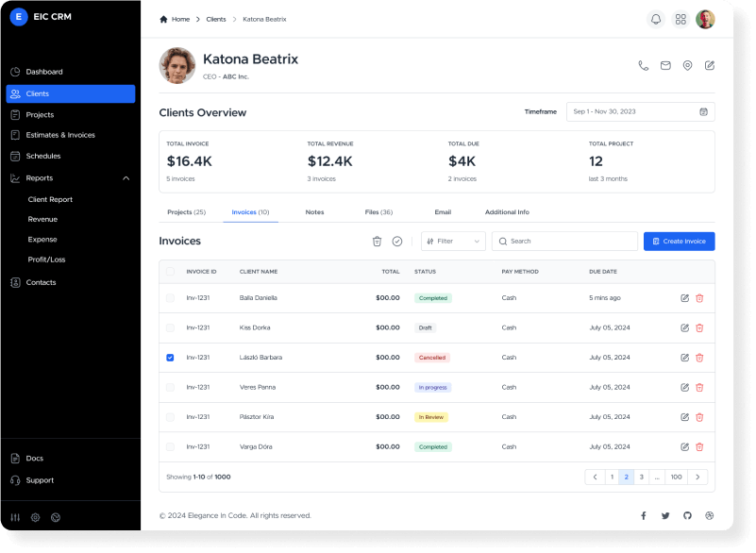Switch to the Projects (25) tab

(186, 212)
